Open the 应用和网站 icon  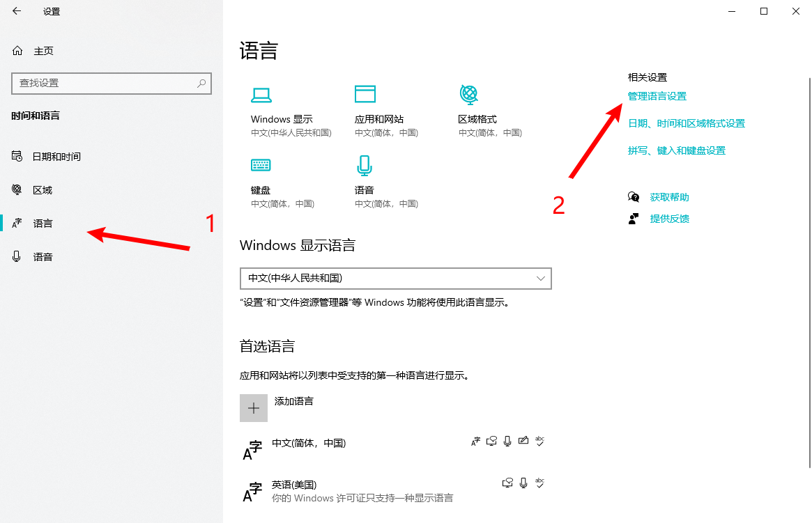[365, 94]
